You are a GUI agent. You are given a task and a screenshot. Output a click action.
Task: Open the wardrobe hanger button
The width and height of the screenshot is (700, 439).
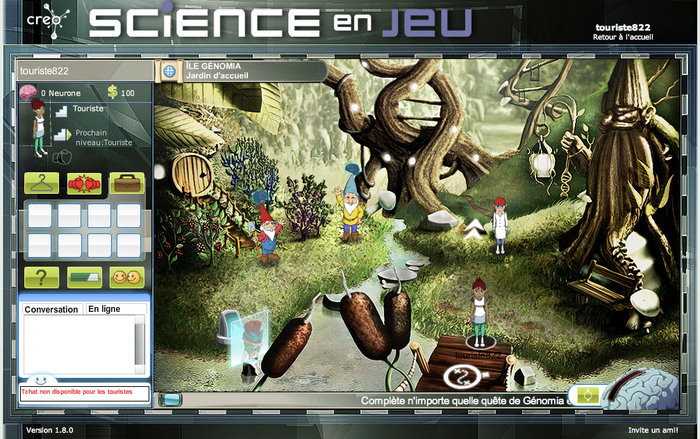(x=40, y=183)
